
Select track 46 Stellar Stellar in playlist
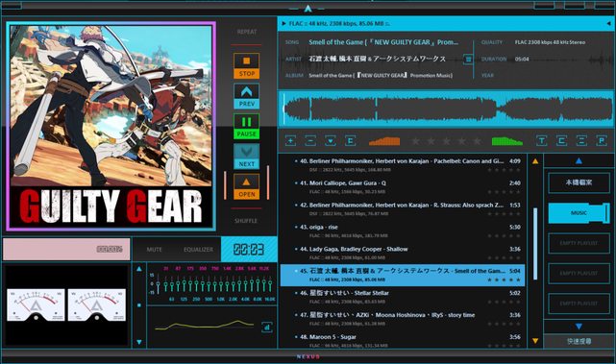(403, 297)
